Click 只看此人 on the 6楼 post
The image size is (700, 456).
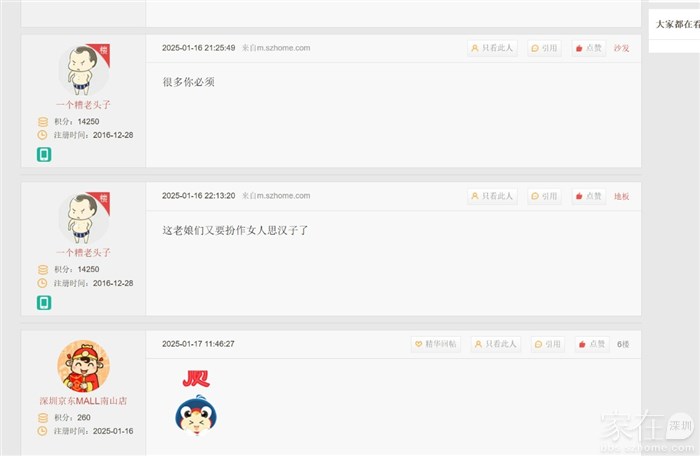tap(496, 344)
